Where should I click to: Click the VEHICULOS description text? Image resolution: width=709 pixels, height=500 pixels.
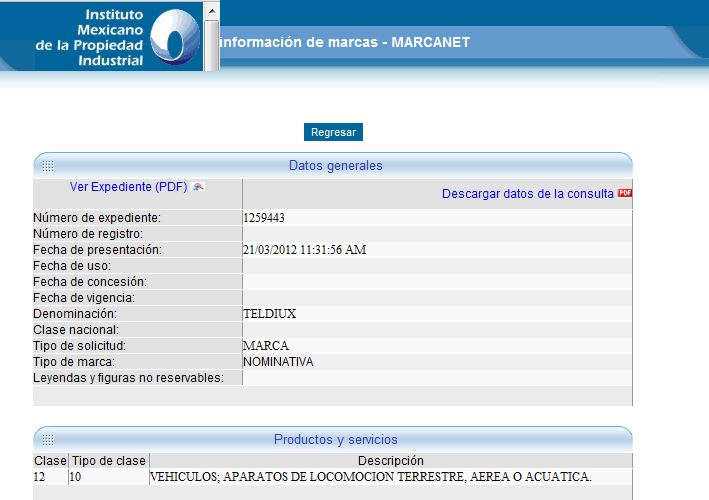tap(371, 477)
